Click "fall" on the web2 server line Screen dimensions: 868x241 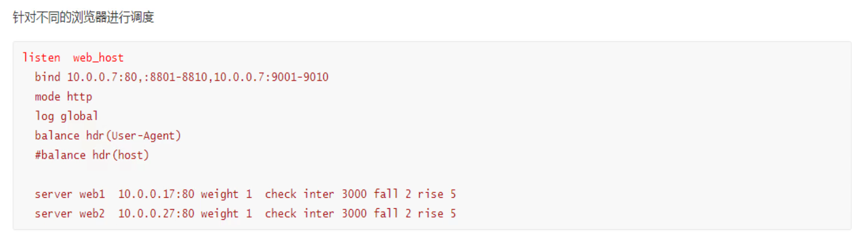(385, 214)
